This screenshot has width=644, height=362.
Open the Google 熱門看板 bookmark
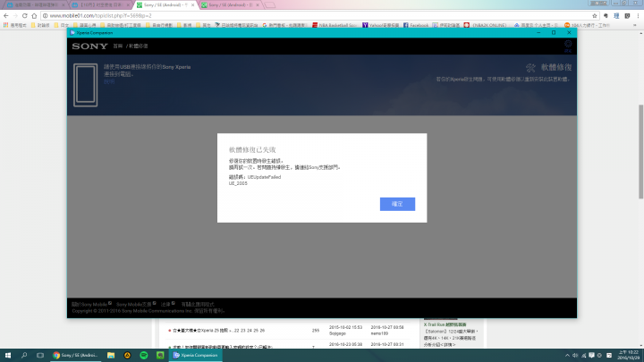[x=284, y=25]
